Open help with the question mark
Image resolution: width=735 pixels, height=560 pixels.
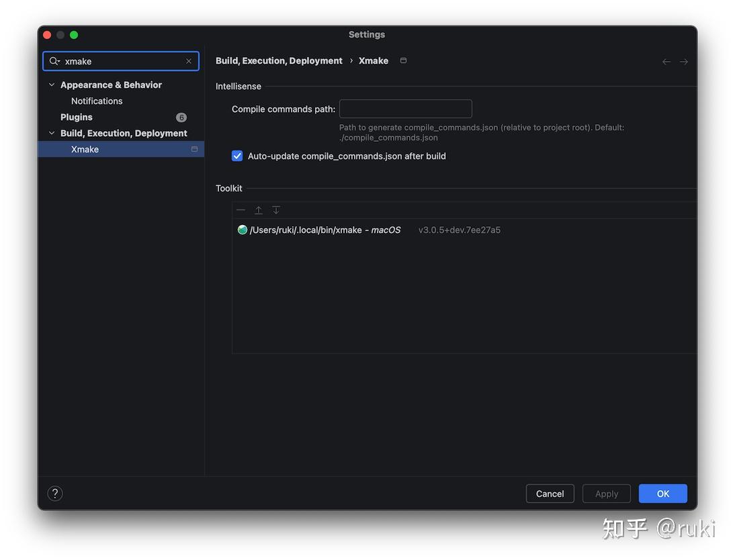55,494
